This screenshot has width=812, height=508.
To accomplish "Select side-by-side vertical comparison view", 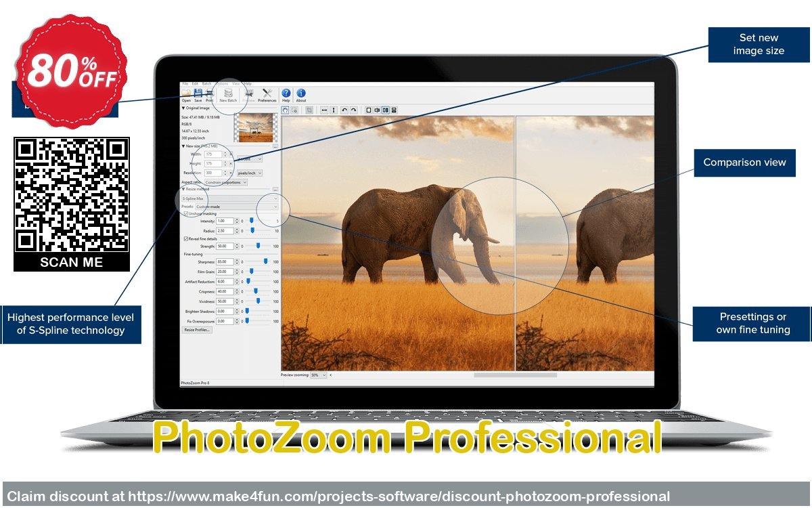I will (385, 110).
